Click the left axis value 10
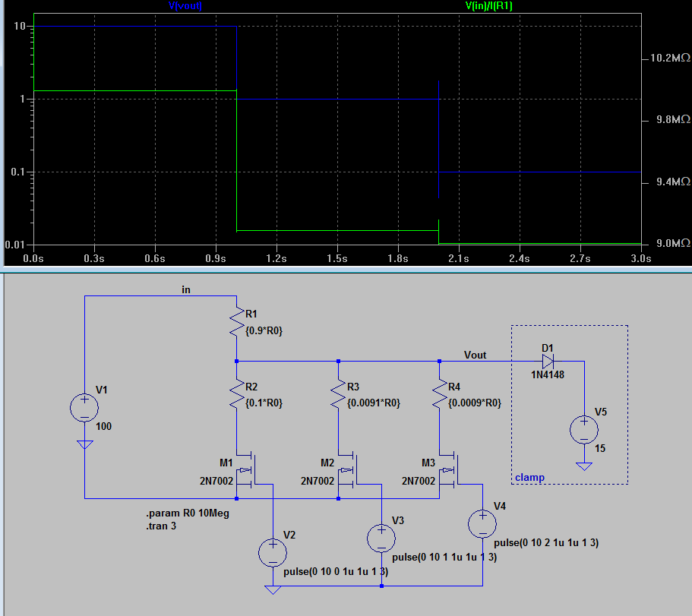The width and height of the screenshot is (692, 616). point(20,26)
